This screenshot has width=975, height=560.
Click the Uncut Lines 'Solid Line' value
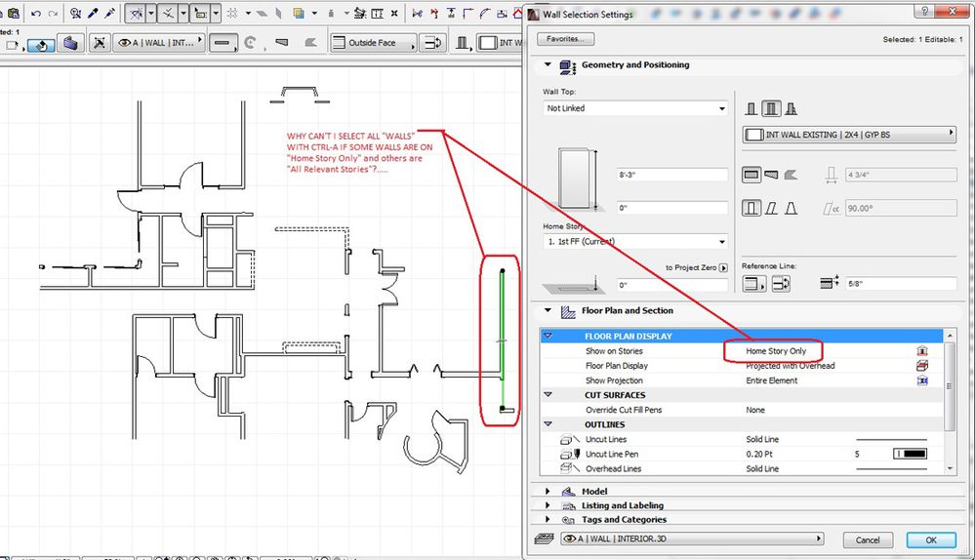[x=762, y=439]
